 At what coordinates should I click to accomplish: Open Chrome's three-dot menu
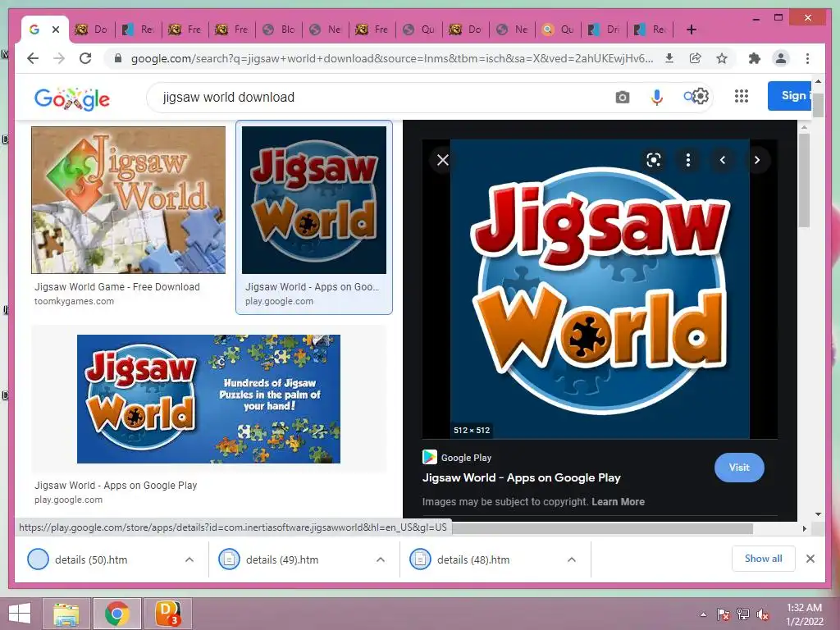pos(807,58)
